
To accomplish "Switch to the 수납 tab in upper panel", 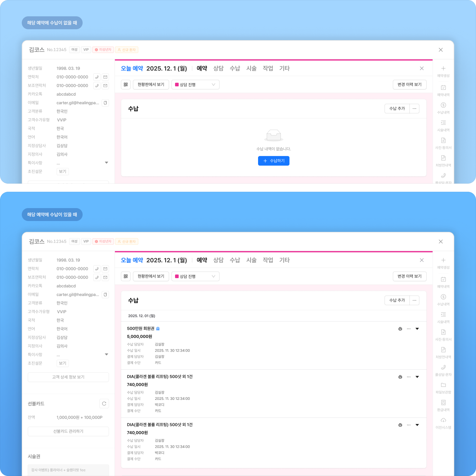I will point(235,68).
